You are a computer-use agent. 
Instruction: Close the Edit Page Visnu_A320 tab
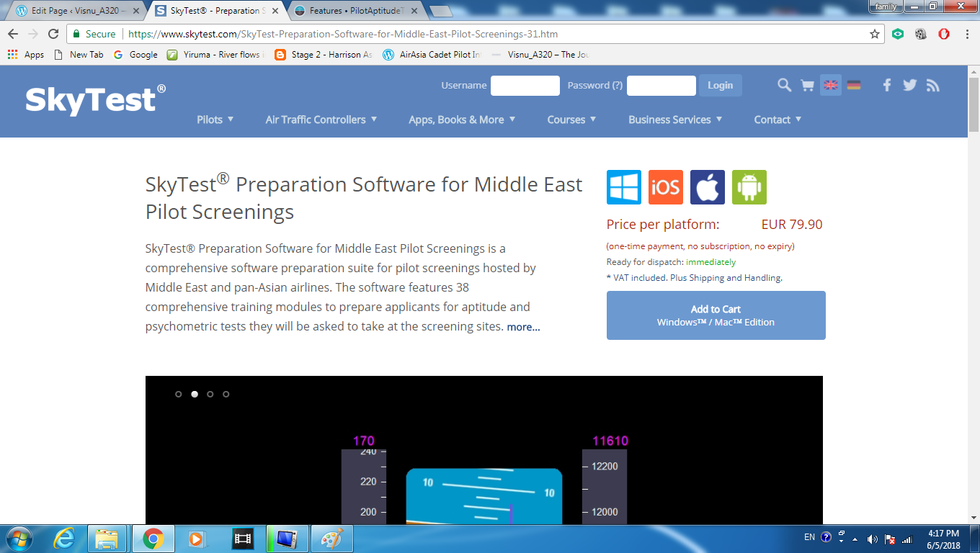(136, 11)
